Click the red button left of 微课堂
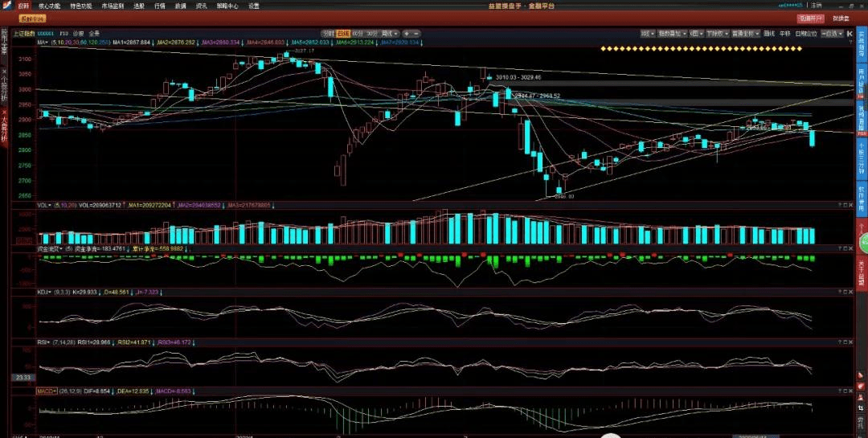868x438 pixels. tap(810, 18)
